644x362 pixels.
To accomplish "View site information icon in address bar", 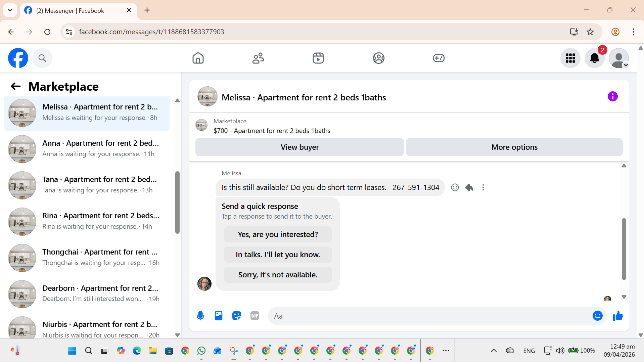I will (x=69, y=32).
